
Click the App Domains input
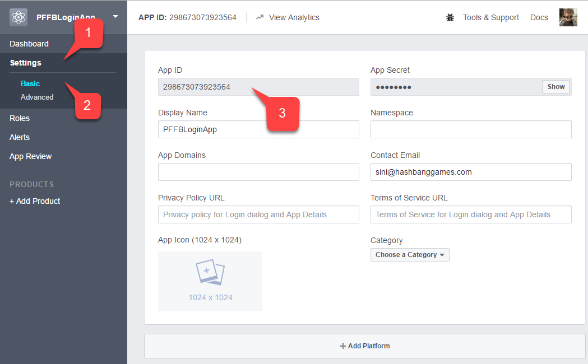coord(258,172)
